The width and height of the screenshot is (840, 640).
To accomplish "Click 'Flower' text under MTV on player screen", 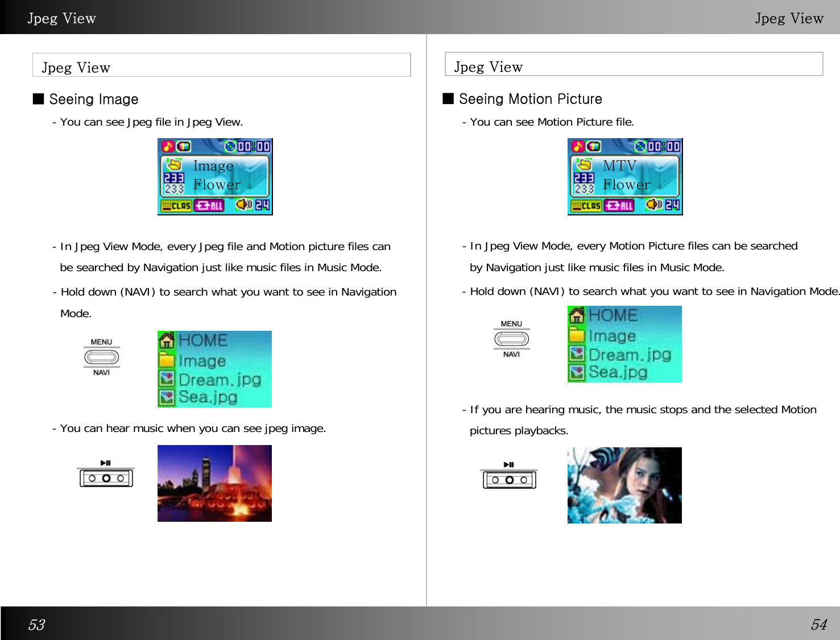I will tap(627, 185).
